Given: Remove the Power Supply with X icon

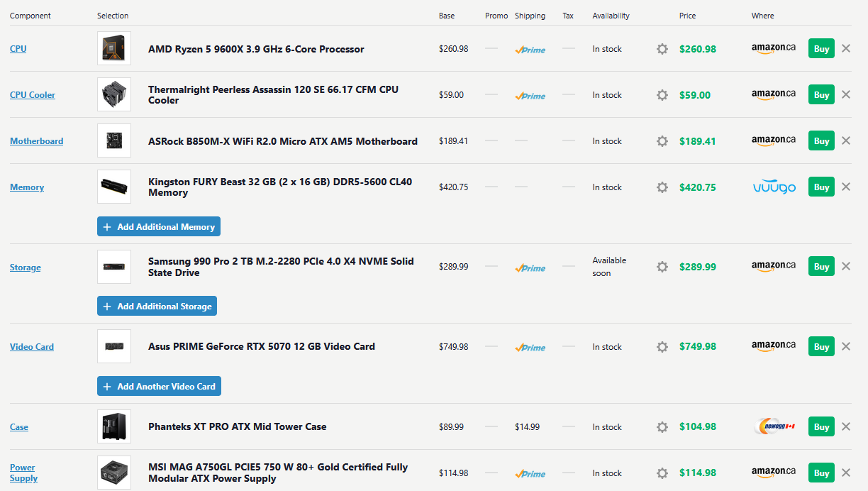Looking at the screenshot, I should pos(846,473).
